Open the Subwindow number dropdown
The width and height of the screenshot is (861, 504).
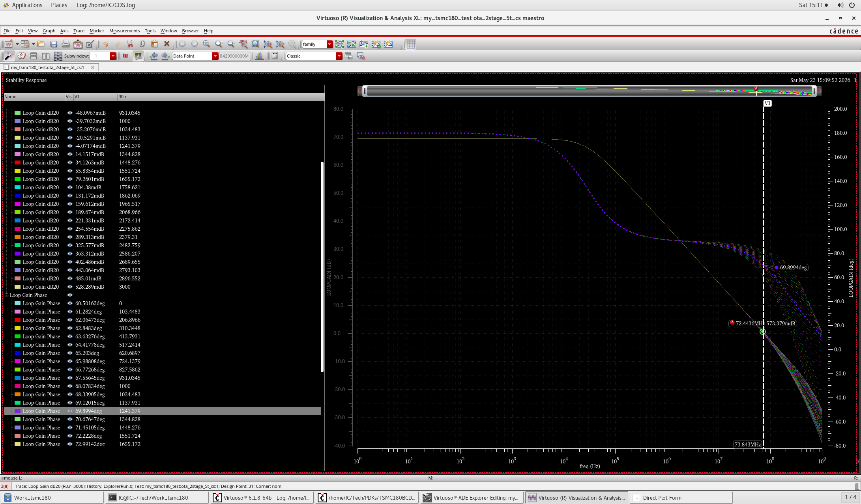click(113, 56)
